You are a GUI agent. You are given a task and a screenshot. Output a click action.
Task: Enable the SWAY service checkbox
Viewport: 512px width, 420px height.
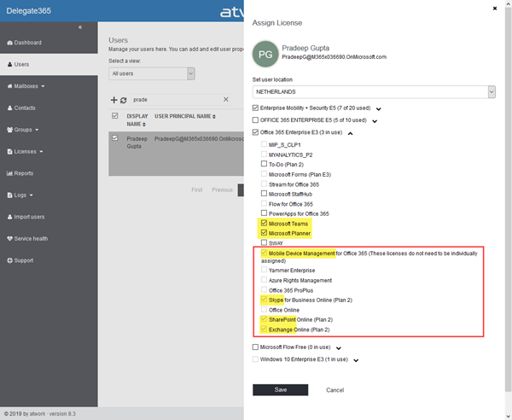click(264, 242)
